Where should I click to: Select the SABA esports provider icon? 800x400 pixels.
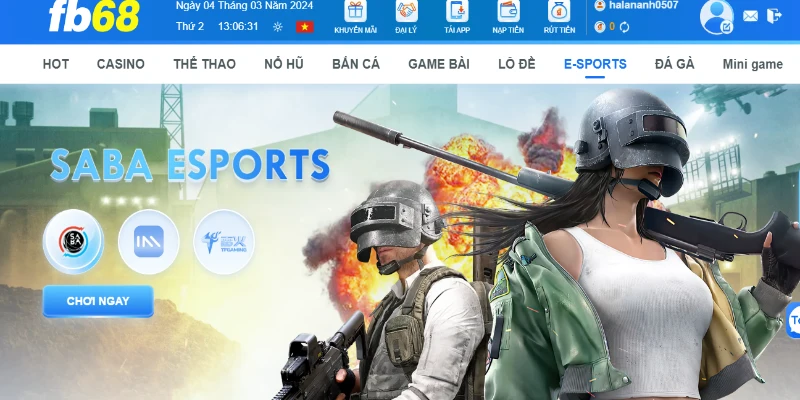point(73,241)
